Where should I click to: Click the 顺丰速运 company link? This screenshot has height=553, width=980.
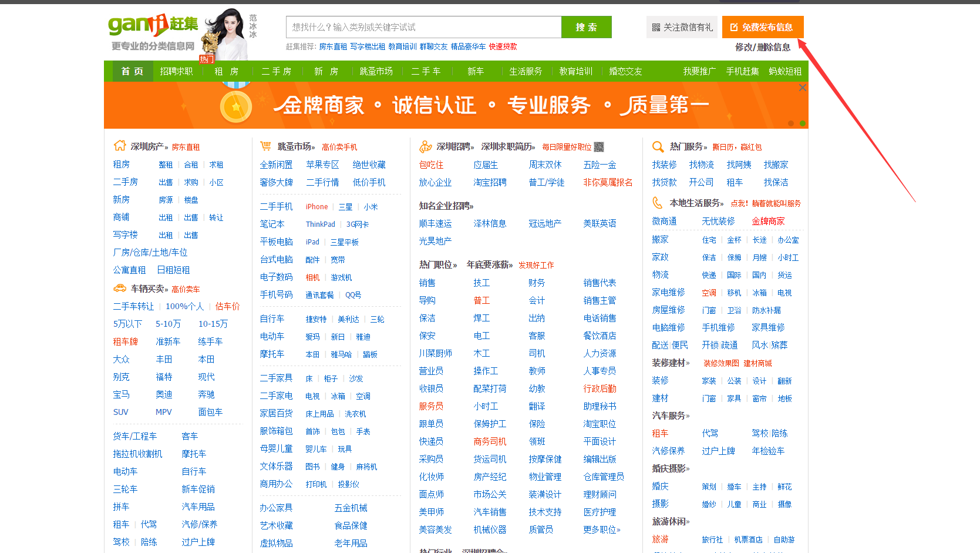pyautogui.click(x=435, y=224)
